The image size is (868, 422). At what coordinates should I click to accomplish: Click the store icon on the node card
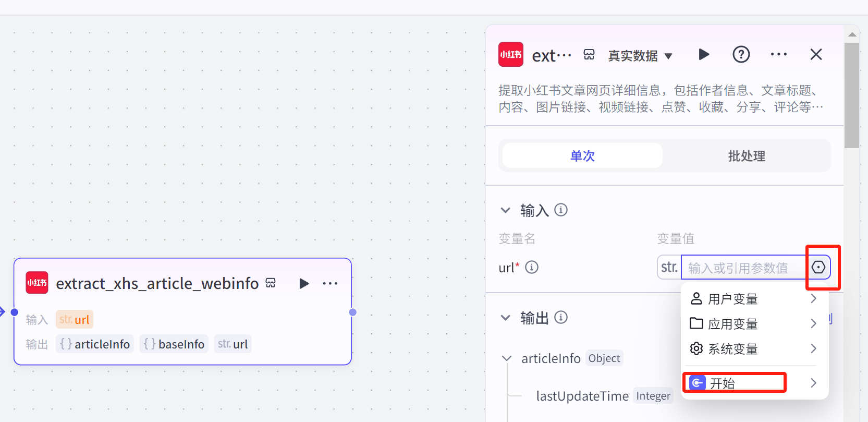pyautogui.click(x=271, y=283)
